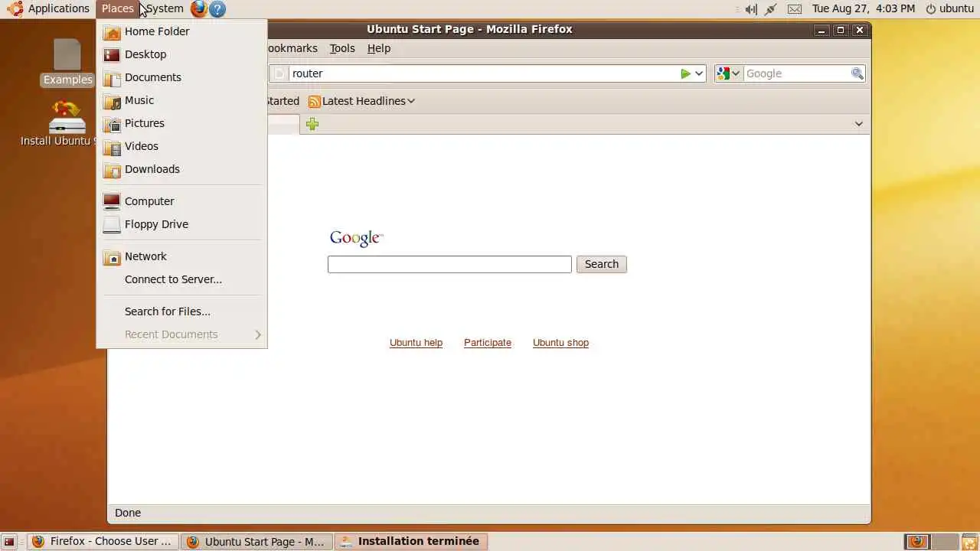Switch to Ubuntu Start Page taskbar window
This screenshot has height=551, width=980.
[x=257, y=541]
